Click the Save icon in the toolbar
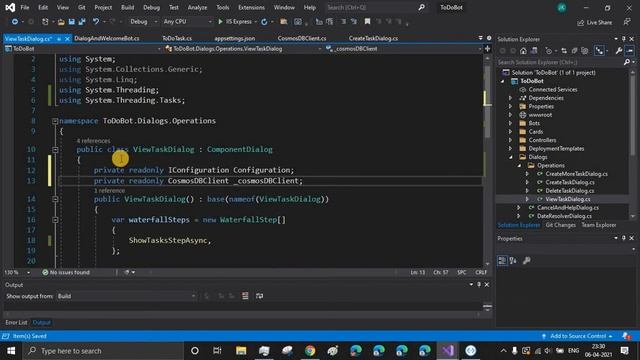This screenshot has height=360, width=640. (x=71, y=22)
